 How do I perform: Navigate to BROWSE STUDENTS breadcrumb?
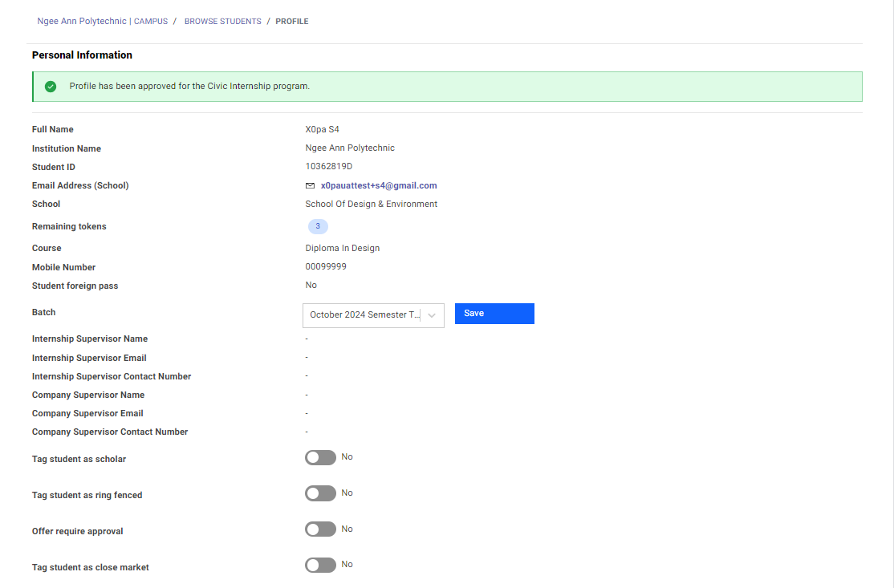pyautogui.click(x=222, y=22)
